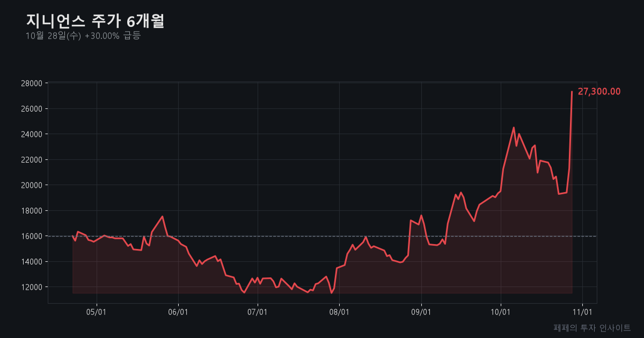Click the subtitle "10월 28일(수) +30.00% 급등"
644x338 pixels.
[x=83, y=36]
